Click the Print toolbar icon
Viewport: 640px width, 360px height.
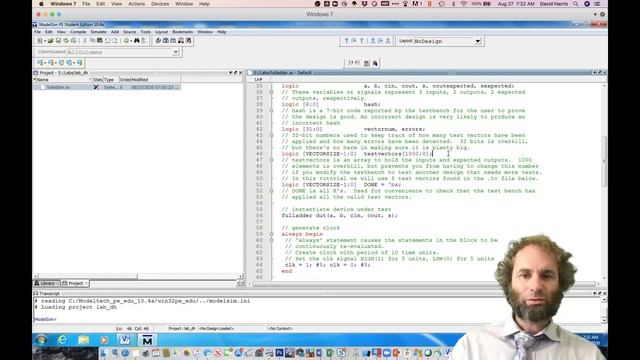click(73, 41)
